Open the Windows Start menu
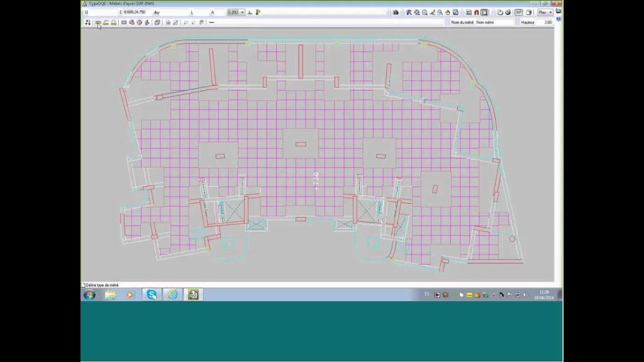 [89, 294]
